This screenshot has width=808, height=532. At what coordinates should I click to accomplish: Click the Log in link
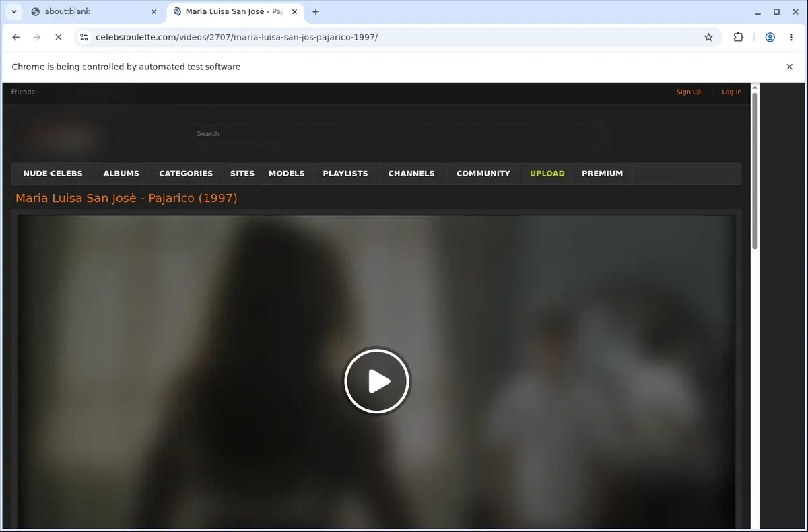(x=731, y=92)
